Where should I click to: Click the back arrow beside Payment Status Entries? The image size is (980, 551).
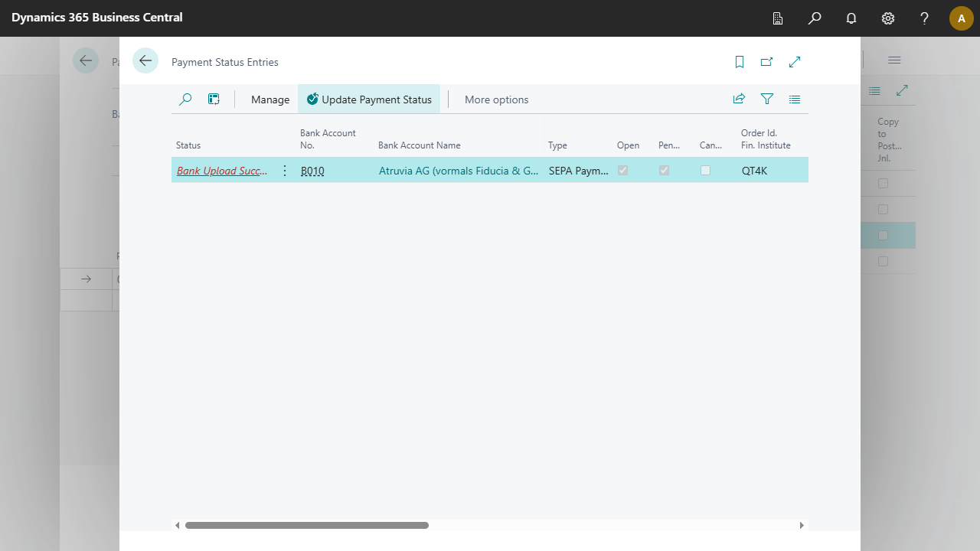pos(145,61)
